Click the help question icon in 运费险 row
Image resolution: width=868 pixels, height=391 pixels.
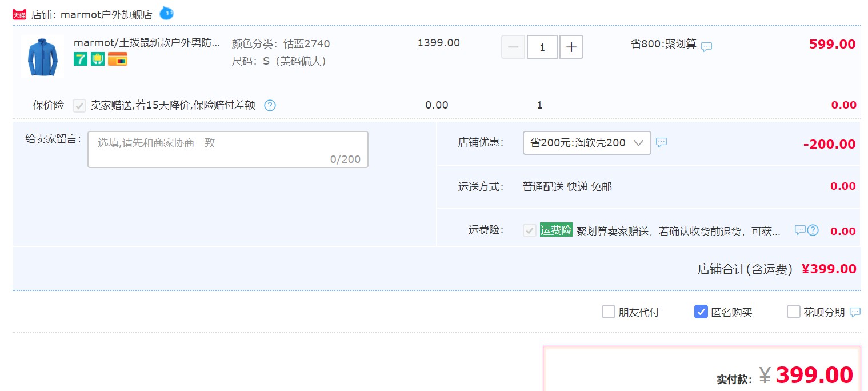tap(813, 230)
